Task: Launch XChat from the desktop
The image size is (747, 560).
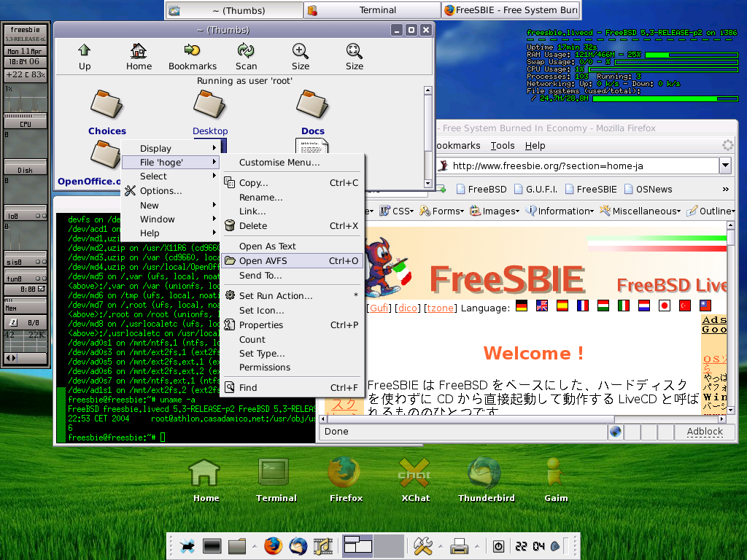Action: click(x=414, y=472)
